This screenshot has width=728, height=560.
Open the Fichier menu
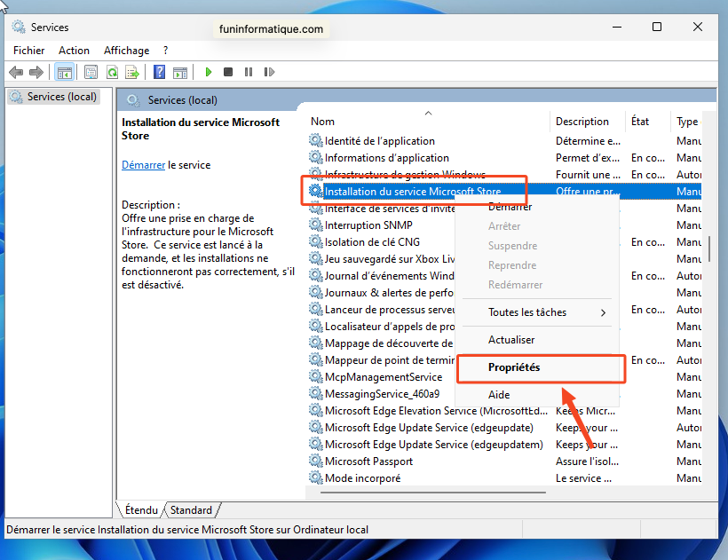(x=29, y=51)
